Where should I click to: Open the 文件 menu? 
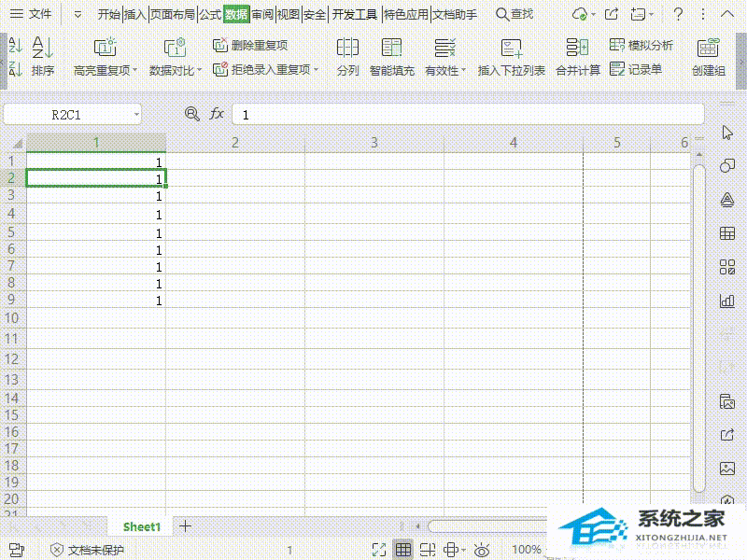(31, 14)
